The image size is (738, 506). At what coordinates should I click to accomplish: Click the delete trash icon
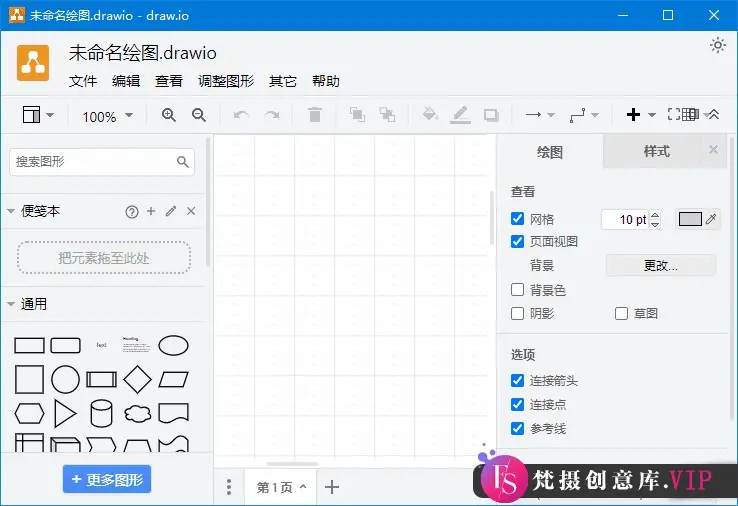(x=315, y=115)
